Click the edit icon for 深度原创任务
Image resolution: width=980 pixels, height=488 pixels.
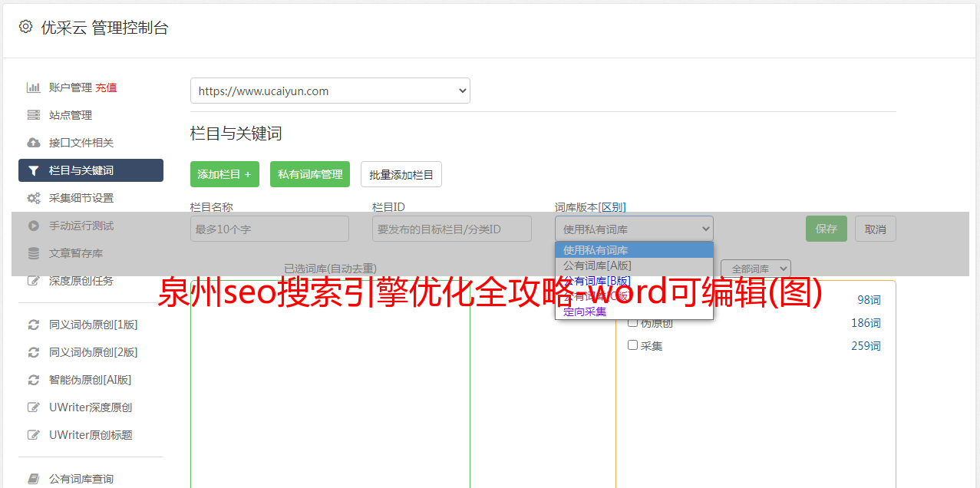pos(34,281)
